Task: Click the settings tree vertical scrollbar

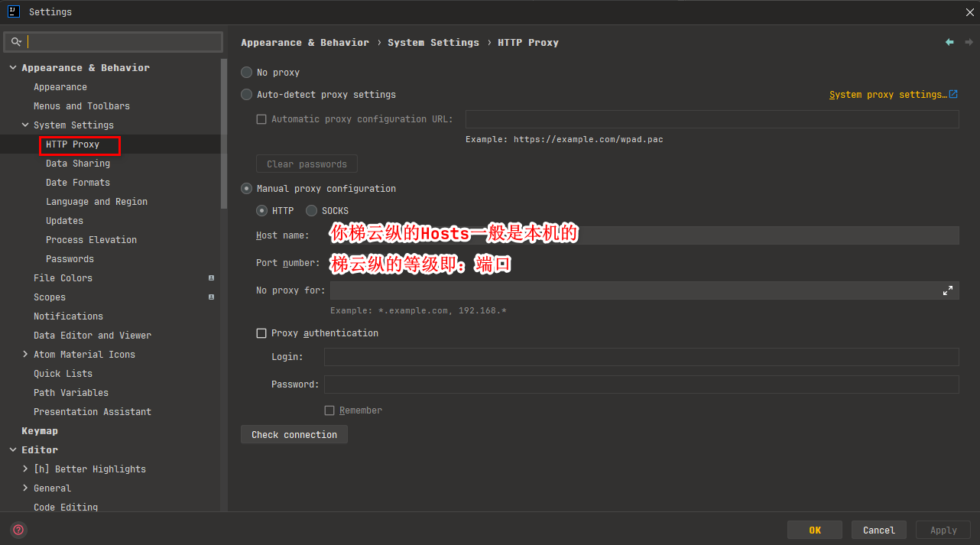Action: [224, 134]
